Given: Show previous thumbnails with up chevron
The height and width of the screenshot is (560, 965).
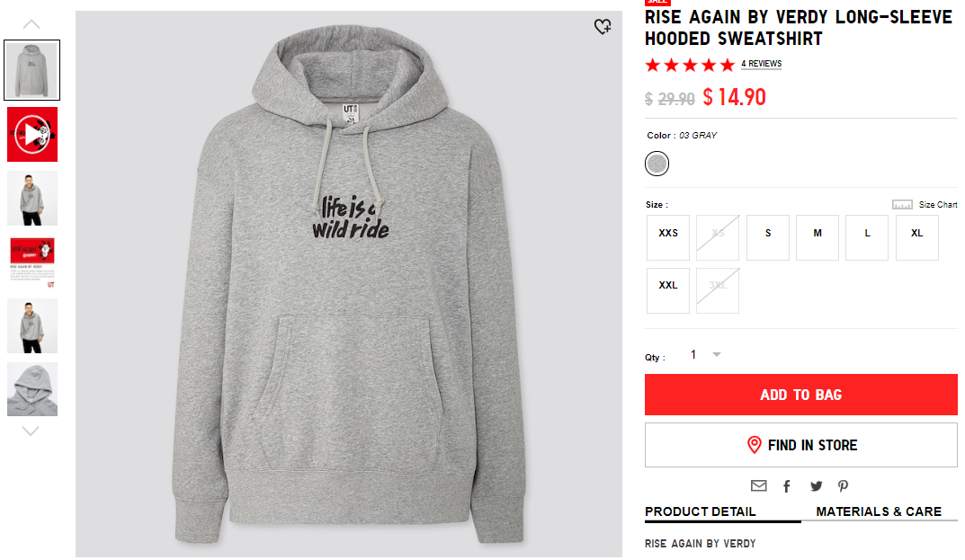Looking at the screenshot, I should point(31,24).
